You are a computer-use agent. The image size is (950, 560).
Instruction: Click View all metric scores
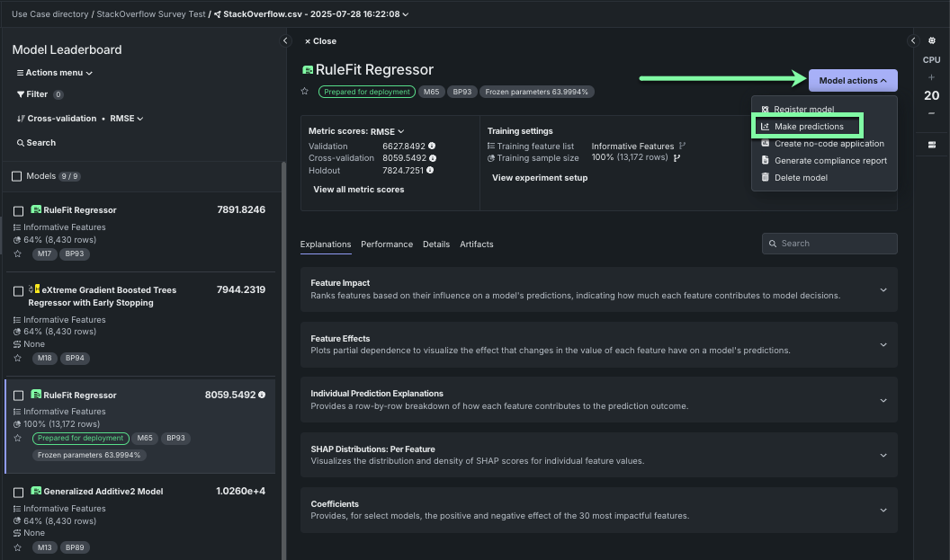click(358, 190)
